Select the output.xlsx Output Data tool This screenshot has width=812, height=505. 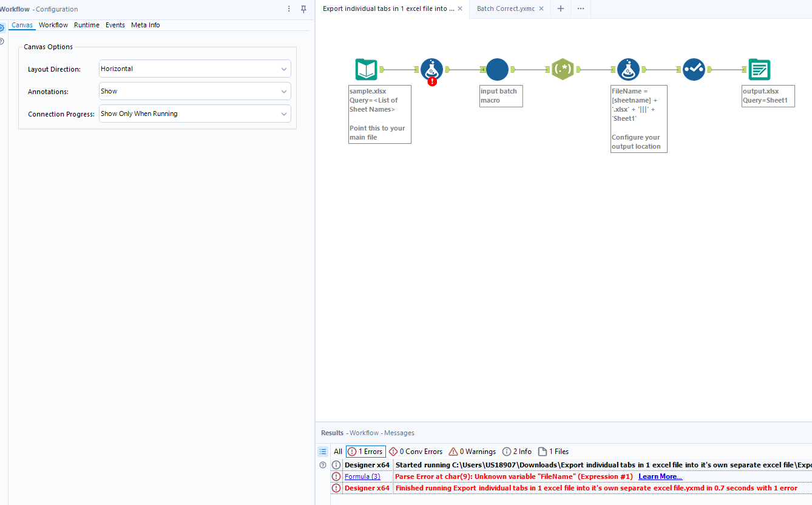(759, 69)
